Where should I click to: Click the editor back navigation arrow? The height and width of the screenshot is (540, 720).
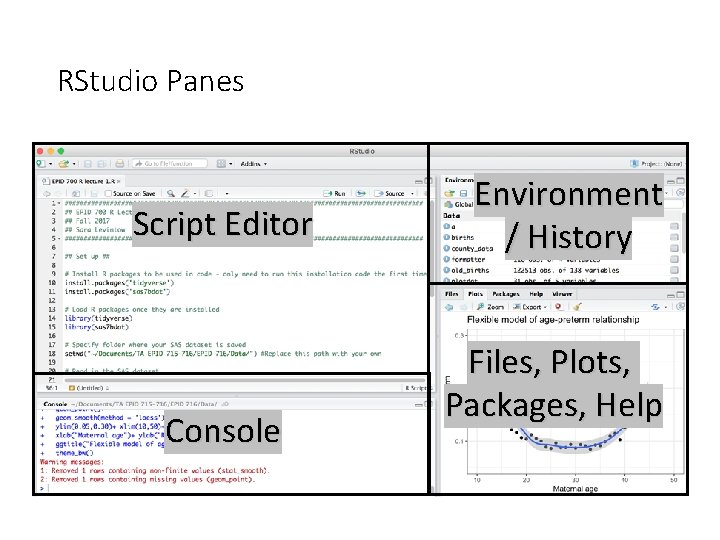(47, 194)
